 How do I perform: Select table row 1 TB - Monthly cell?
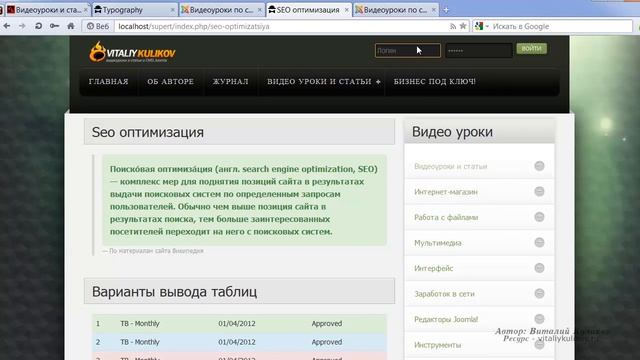coord(140,324)
